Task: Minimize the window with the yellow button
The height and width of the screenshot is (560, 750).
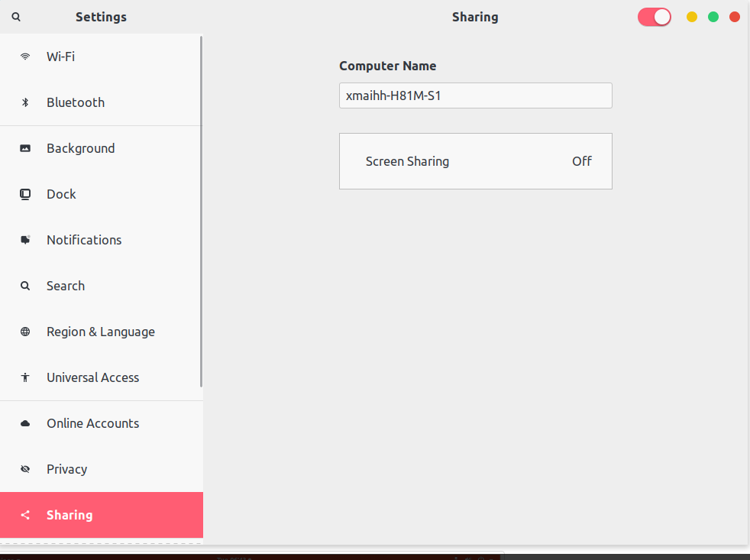Action: (692, 17)
